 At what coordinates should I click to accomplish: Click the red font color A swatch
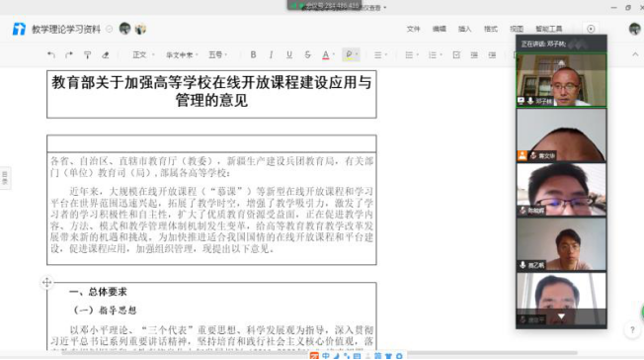(326, 54)
